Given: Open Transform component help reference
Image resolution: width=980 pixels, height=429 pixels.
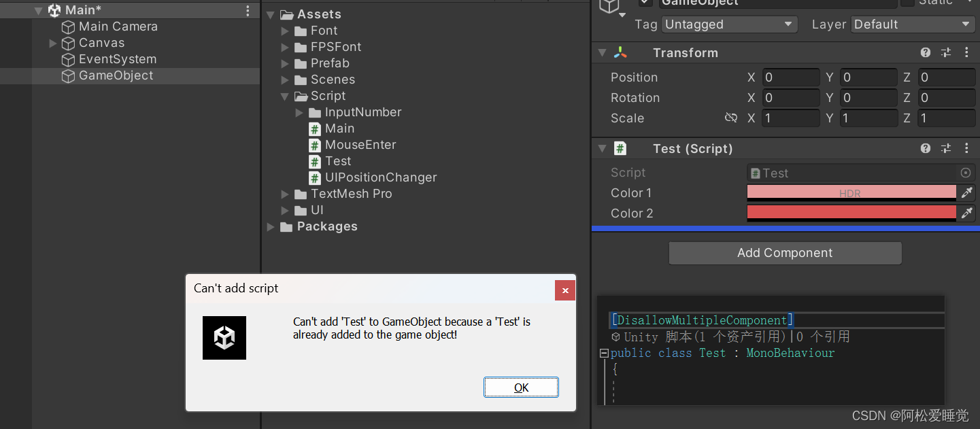Looking at the screenshot, I should click(x=926, y=53).
